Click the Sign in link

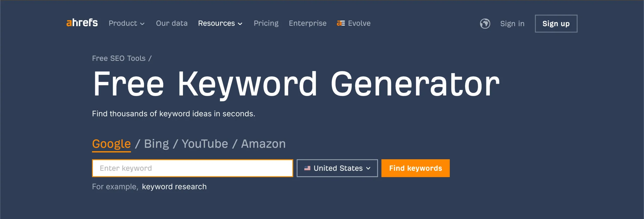512,24
